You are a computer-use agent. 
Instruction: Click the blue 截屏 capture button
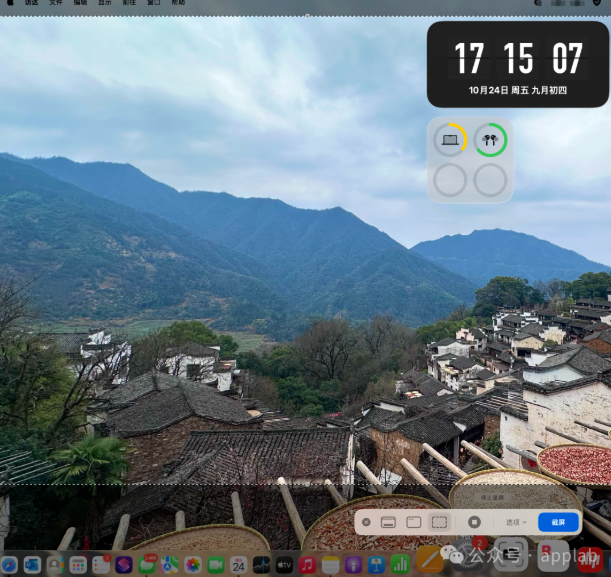coord(558,522)
